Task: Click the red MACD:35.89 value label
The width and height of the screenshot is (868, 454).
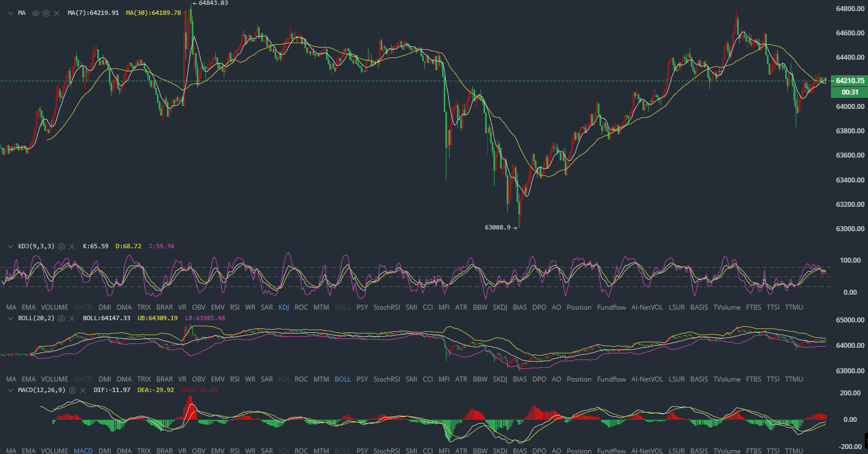Action: point(199,390)
